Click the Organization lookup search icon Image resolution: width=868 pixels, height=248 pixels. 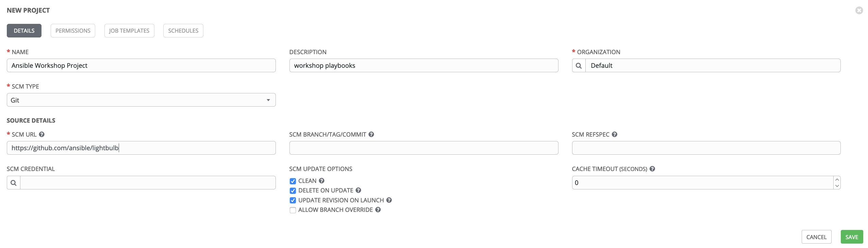pyautogui.click(x=579, y=65)
